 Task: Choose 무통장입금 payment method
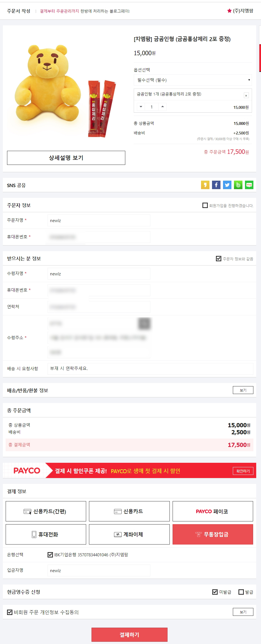[213, 534]
